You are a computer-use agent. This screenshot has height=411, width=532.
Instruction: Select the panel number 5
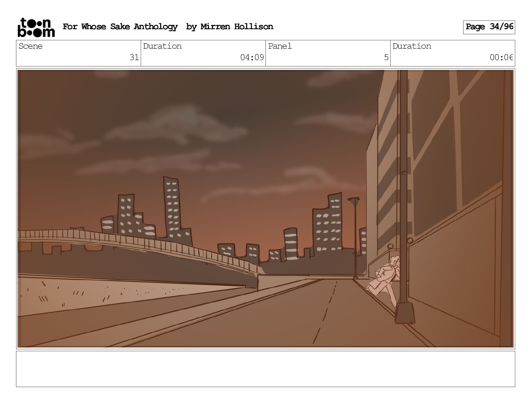tap(386, 57)
